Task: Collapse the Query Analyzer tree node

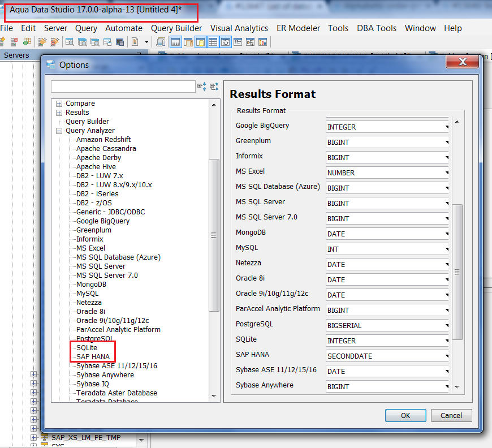Action: (x=59, y=131)
